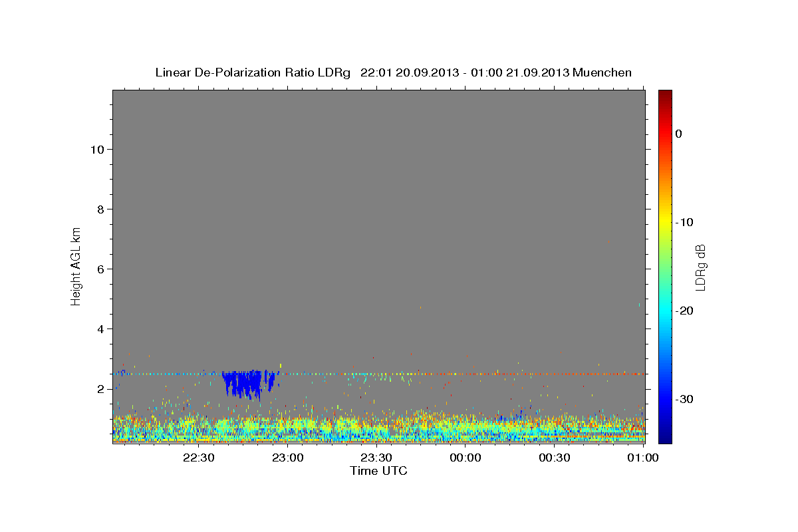798x532 pixels.
Task: Click the colorbar value label -10
Action: click(x=684, y=222)
